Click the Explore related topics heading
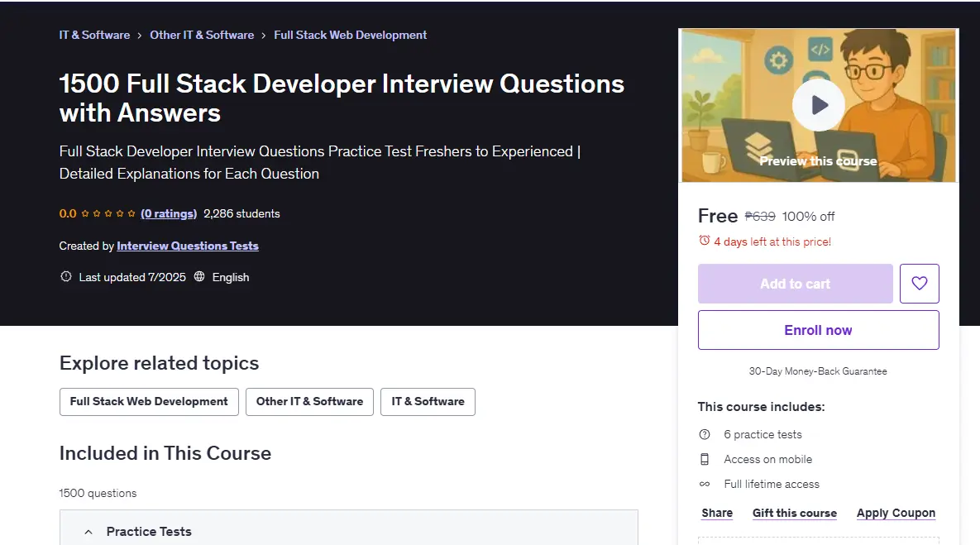The image size is (980, 545). point(159,363)
